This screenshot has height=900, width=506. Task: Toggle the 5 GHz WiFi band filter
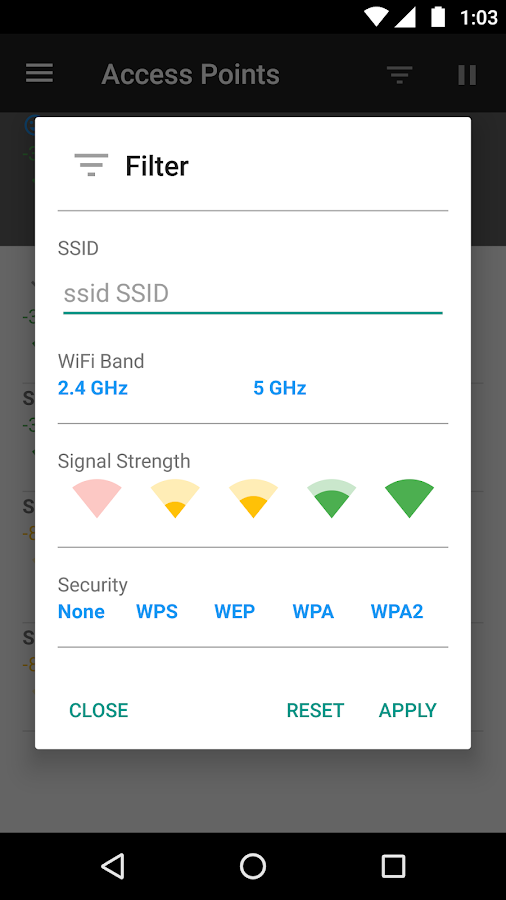pyautogui.click(x=280, y=389)
